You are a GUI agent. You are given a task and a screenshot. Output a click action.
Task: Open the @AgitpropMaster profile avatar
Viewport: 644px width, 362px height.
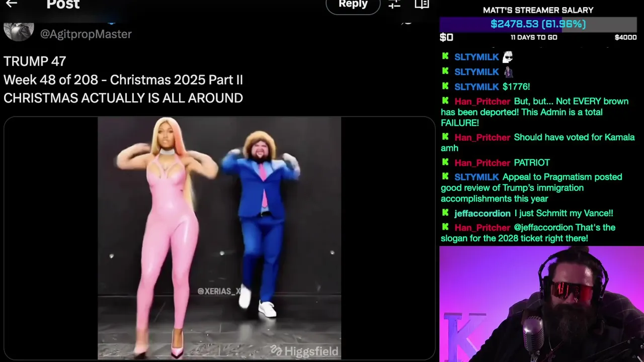[x=19, y=31]
